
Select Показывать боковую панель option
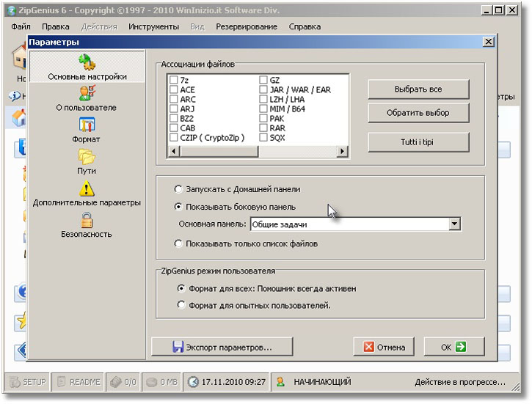[178, 207]
